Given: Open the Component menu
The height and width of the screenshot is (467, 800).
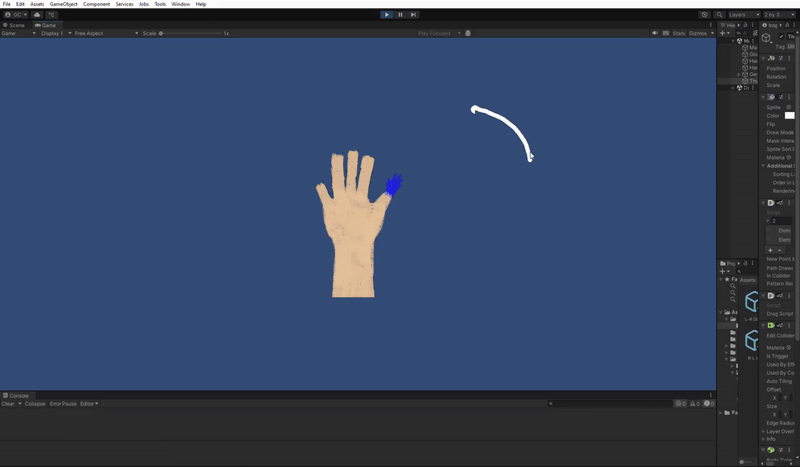Looking at the screenshot, I should [x=96, y=4].
